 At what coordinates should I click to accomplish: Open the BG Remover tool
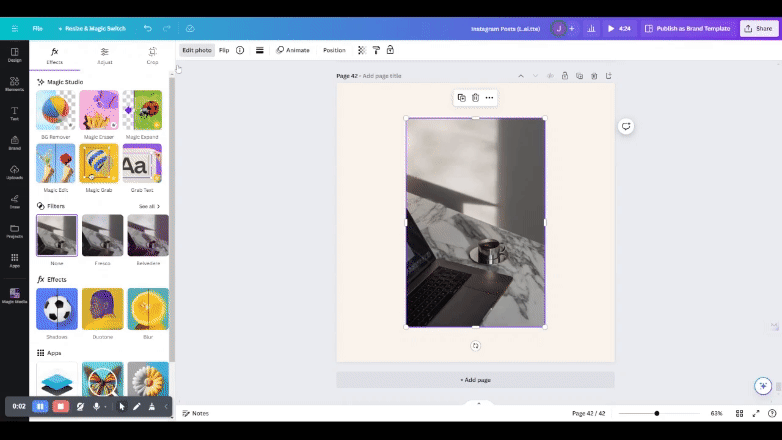click(x=56, y=110)
